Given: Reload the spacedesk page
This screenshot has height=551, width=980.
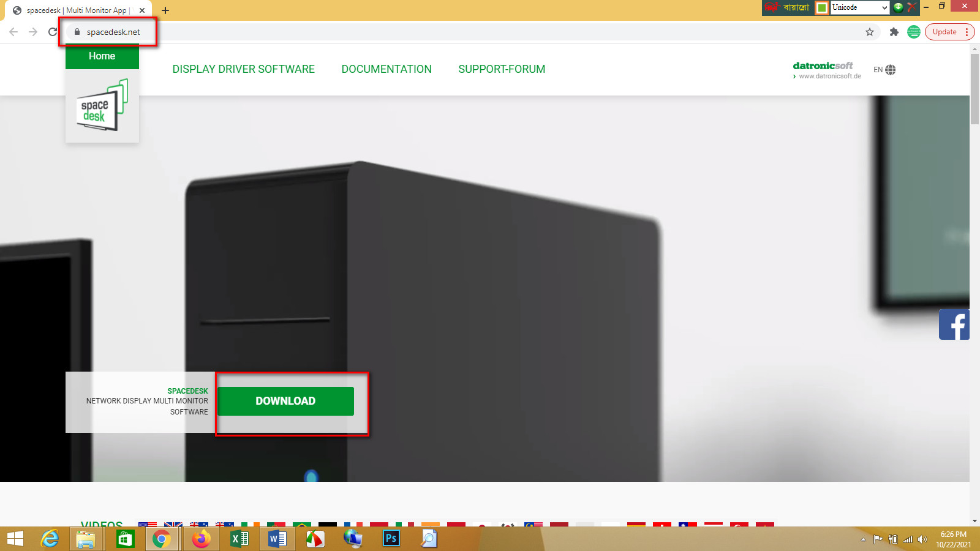Looking at the screenshot, I should [53, 32].
